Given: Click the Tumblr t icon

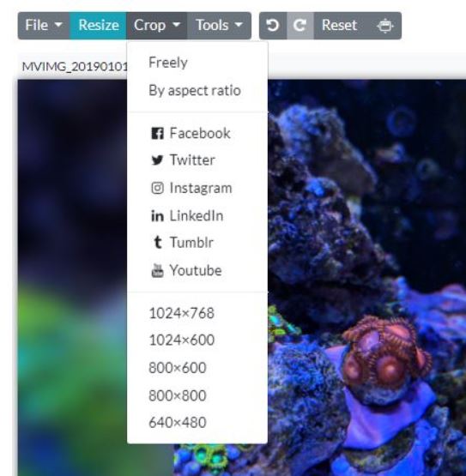Looking at the screenshot, I should pyautogui.click(x=157, y=242).
